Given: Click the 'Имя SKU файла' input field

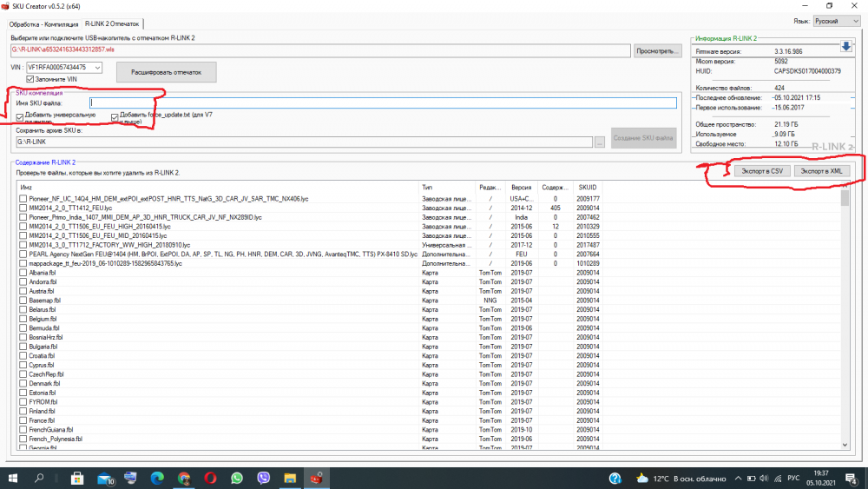Looking at the screenshot, I should pos(383,103).
